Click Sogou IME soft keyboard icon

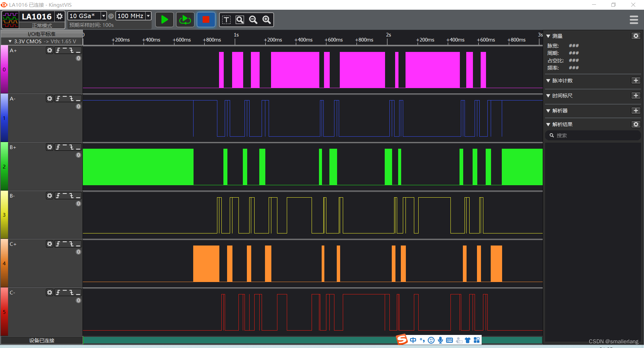pyautogui.click(x=449, y=340)
